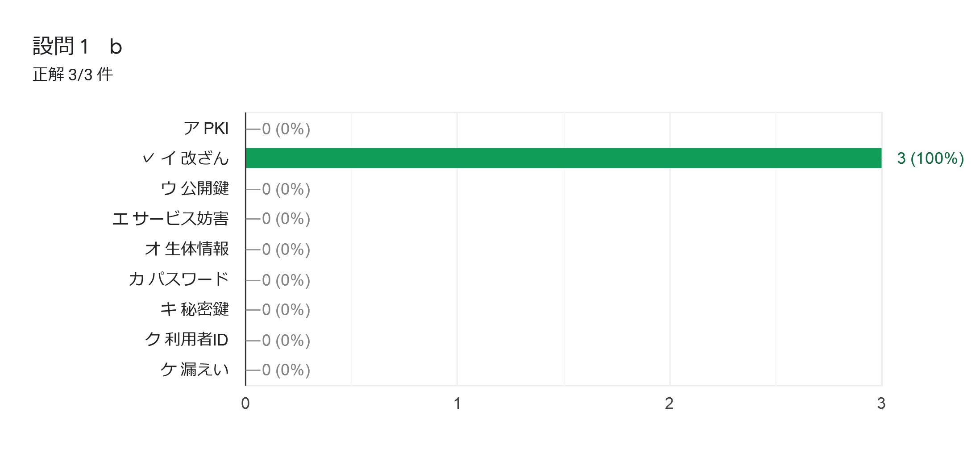The height and width of the screenshot is (466, 980).
Task: Select the ウ 公開鍵 label
Action: click(195, 188)
